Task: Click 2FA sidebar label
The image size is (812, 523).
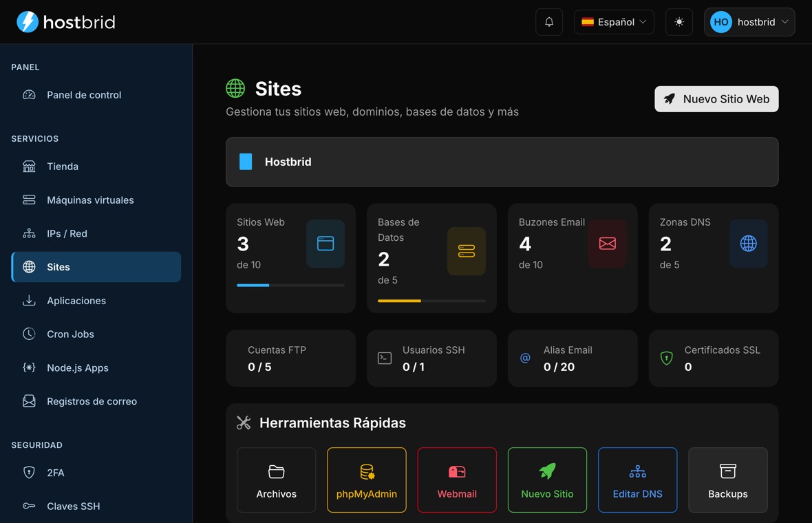Action: point(56,473)
